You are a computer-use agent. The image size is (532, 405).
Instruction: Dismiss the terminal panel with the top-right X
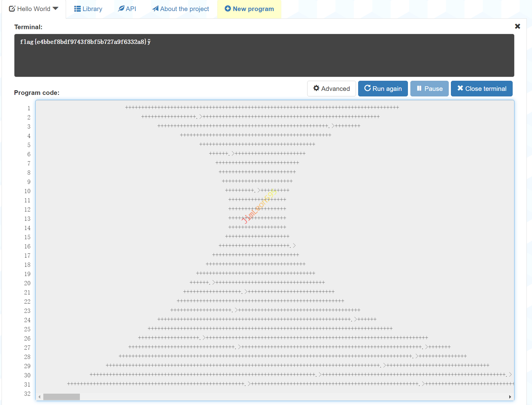coord(517,26)
